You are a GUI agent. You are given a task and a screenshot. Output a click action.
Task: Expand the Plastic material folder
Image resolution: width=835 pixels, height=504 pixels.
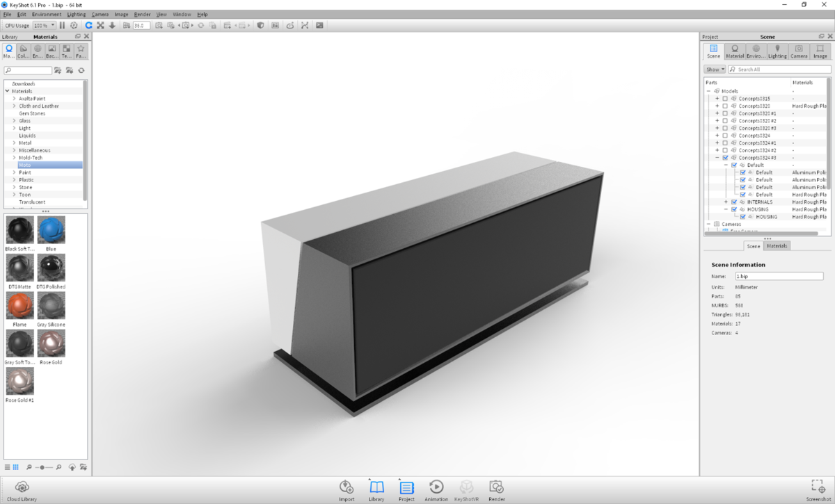[x=14, y=180]
